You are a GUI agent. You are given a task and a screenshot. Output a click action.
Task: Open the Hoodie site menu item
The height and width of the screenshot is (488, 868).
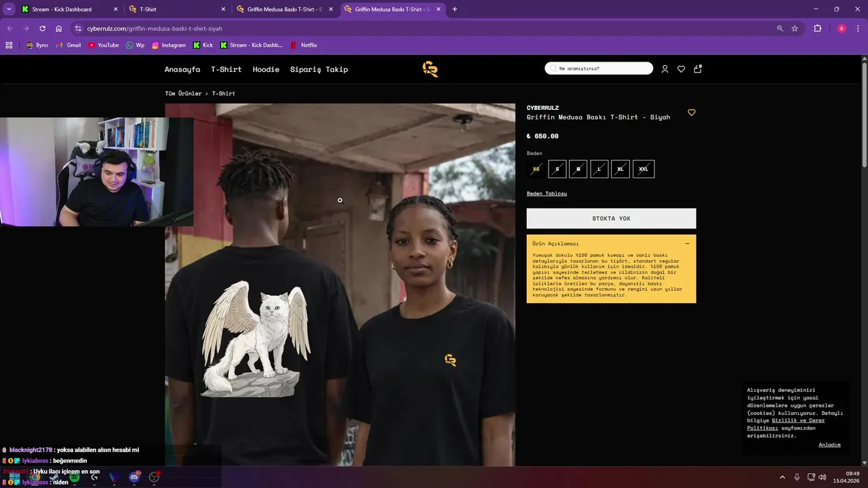tap(266, 69)
